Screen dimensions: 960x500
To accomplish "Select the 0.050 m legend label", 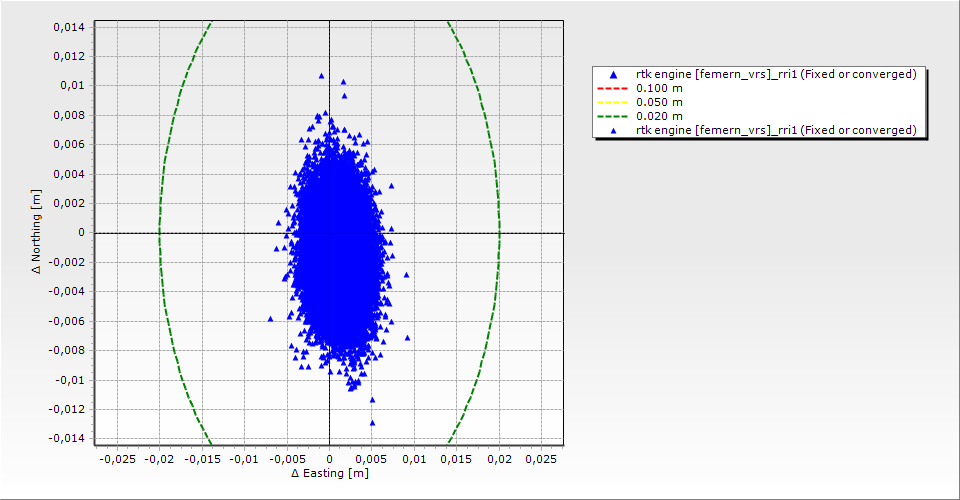I will (x=659, y=103).
